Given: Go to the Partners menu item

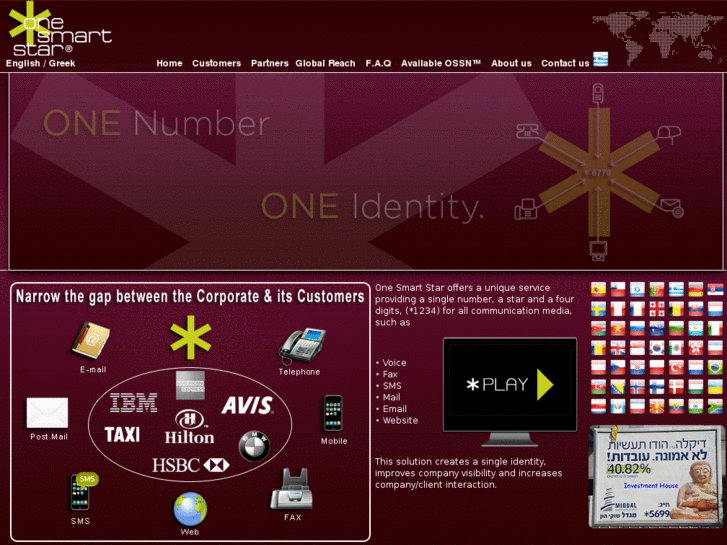Looking at the screenshot, I should click(269, 63).
